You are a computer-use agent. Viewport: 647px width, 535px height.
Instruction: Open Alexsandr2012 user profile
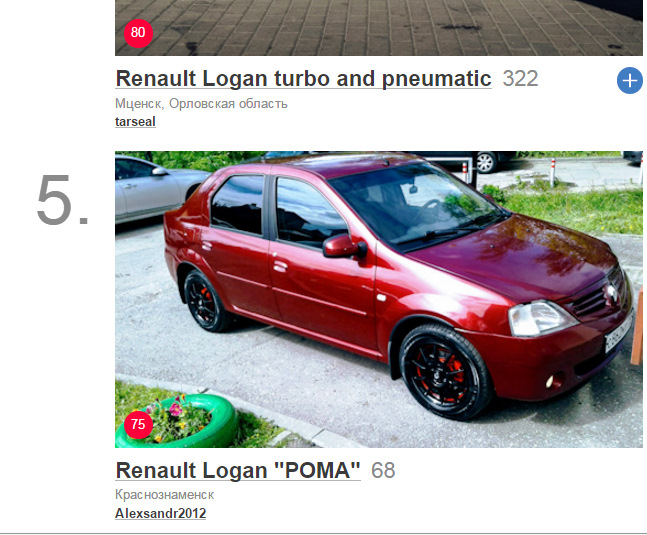[x=161, y=514]
